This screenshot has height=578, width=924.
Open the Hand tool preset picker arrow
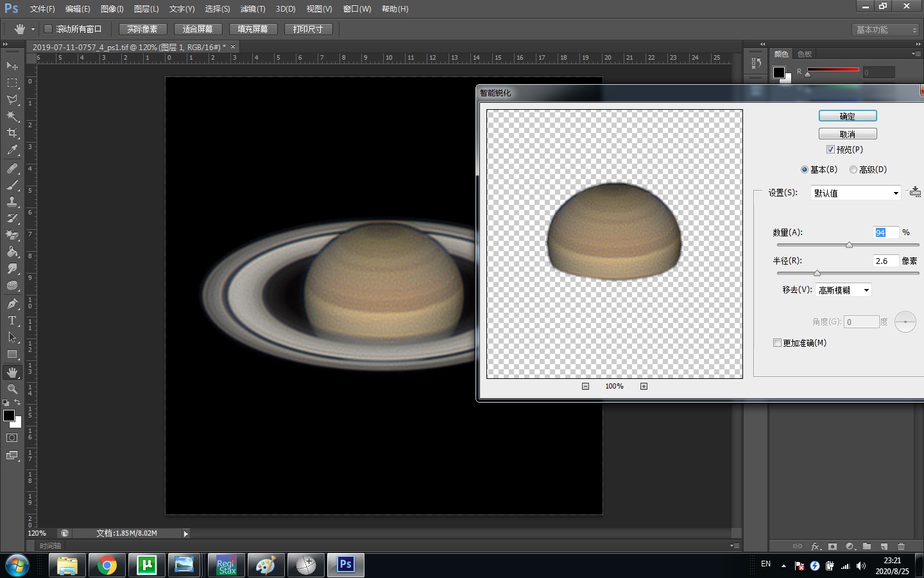coord(33,29)
